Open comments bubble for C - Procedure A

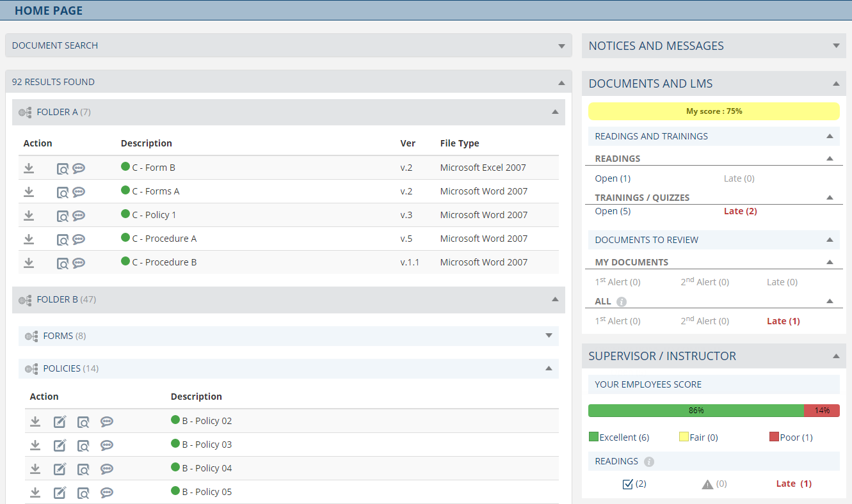[78, 239]
